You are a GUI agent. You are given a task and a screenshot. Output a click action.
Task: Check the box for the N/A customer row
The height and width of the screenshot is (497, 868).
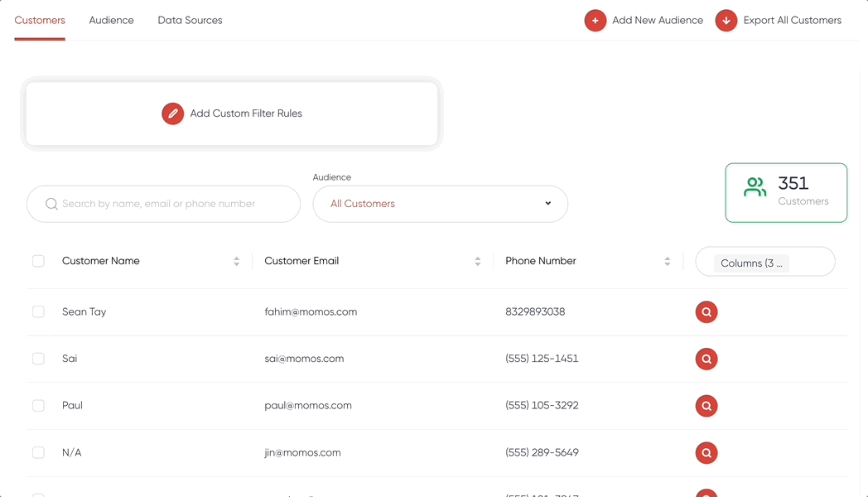[38, 453]
